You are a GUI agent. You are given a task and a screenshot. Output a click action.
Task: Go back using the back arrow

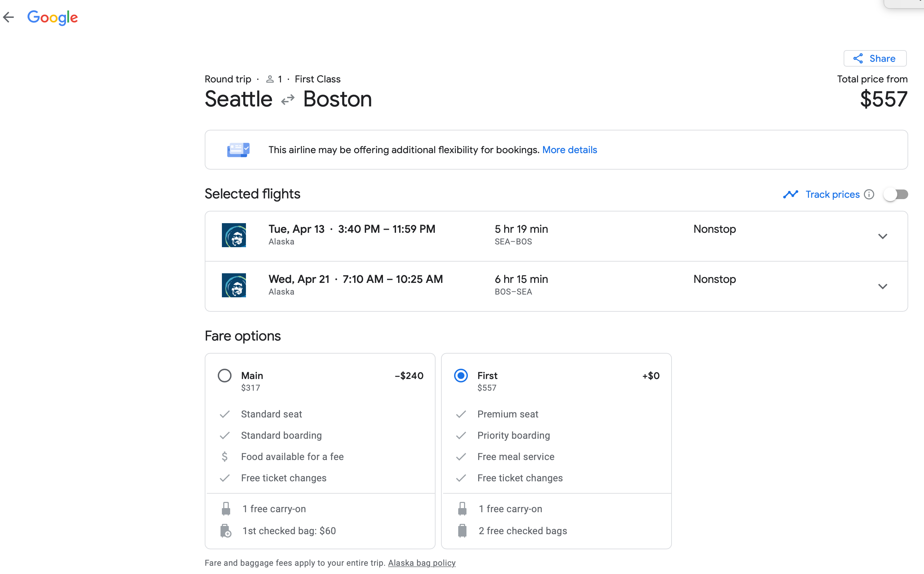point(8,17)
